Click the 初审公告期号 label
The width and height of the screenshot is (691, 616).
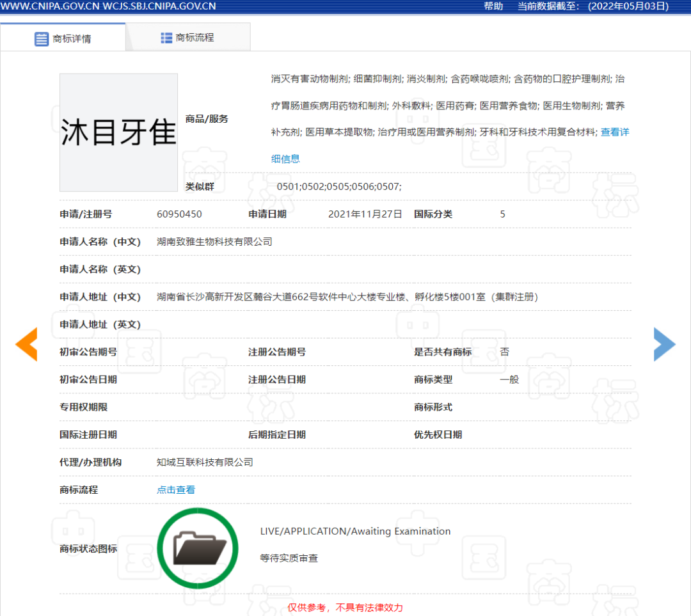point(88,352)
